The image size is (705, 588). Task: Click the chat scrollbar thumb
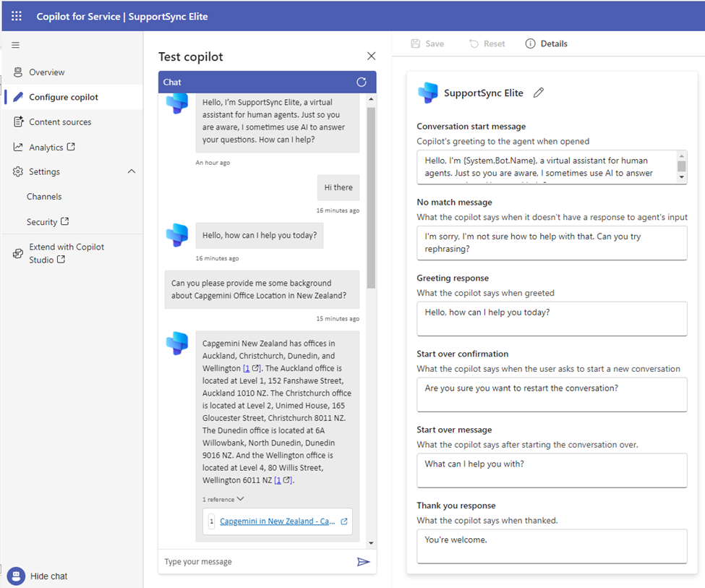click(371, 198)
